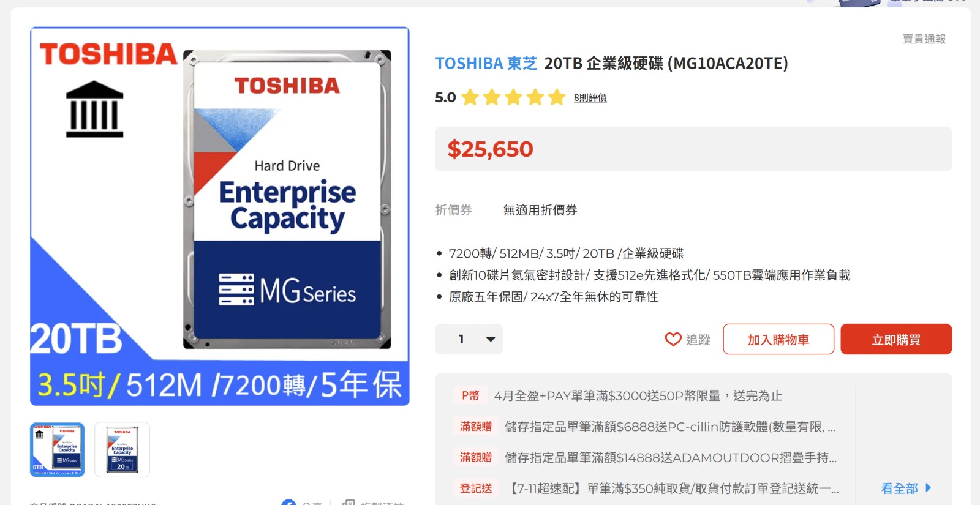Click the copy link icon
This screenshot has width=980, height=505.
point(349,503)
